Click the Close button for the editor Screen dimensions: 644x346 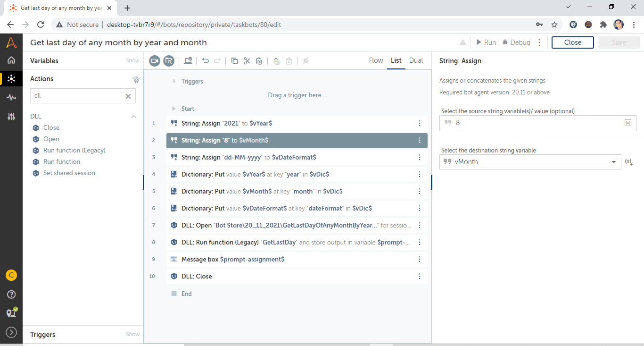coord(572,42)
